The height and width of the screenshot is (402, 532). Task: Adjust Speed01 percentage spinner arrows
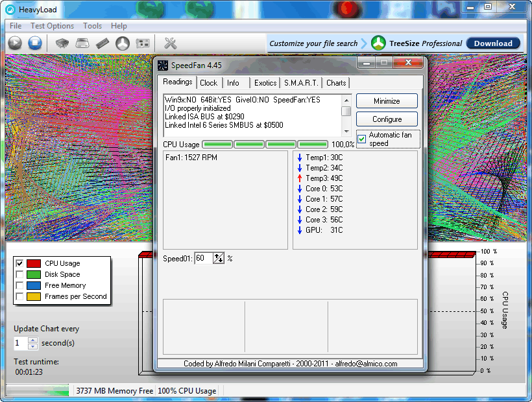point(219,258)
